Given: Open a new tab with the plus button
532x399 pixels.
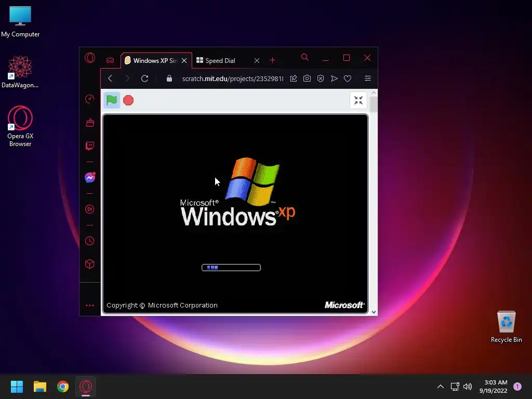Looking at the screenshot, I should coord(272,60).
